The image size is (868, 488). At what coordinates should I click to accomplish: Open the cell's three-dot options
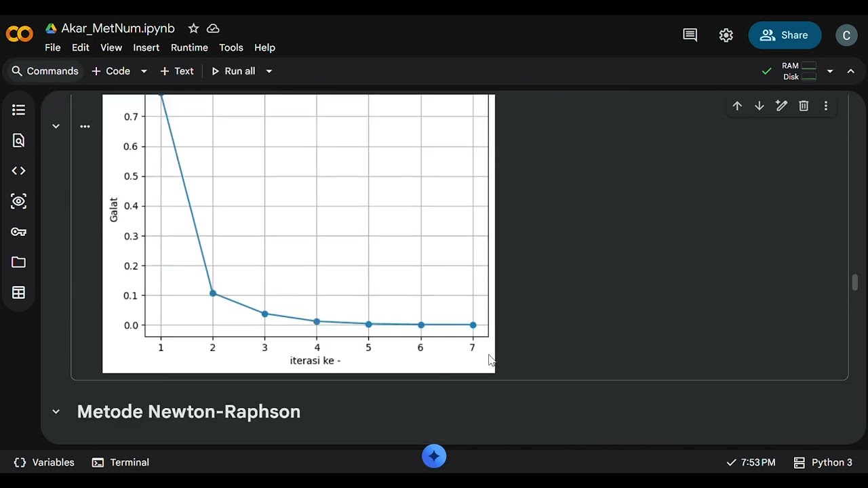(85, 126)
